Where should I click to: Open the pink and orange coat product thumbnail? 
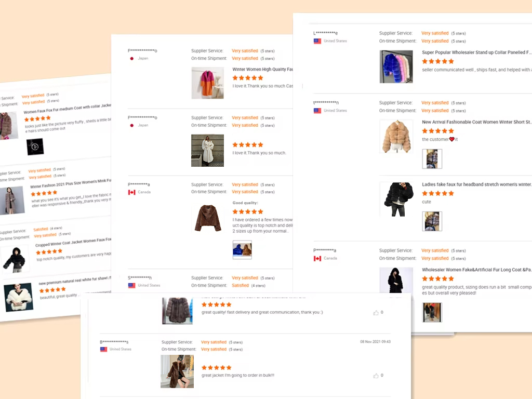(x=207, y=83)
